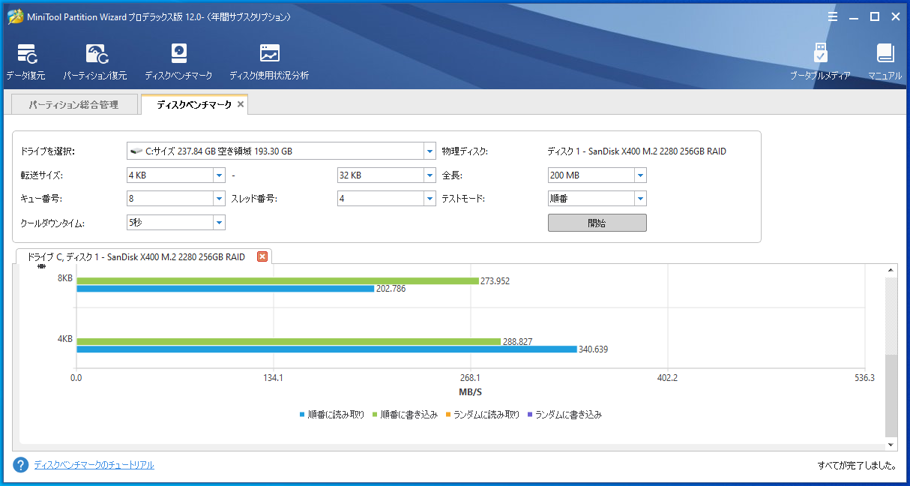Viewport: 910px width, 486px height.
Task: Open ディスク使用状況分析 (Space Analyzer)
Action: point(269,62)
